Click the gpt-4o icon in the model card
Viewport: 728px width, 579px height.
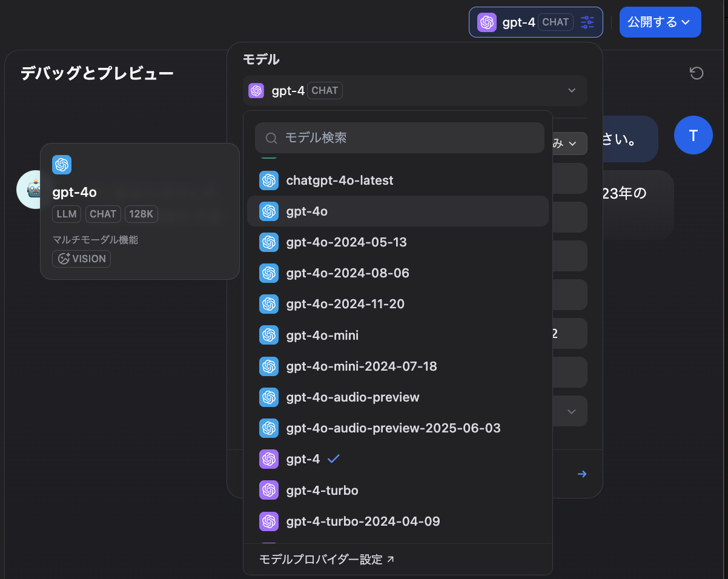tap(62, 165)
